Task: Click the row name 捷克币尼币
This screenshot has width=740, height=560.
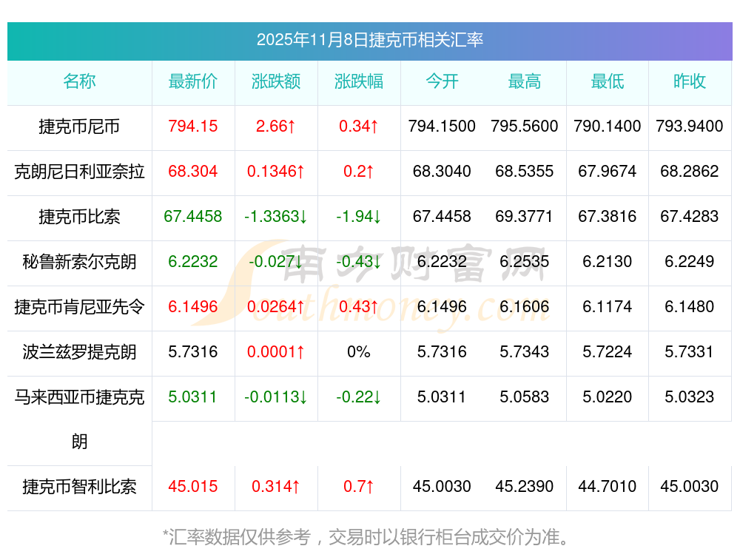Action: [x=79, y=126]
